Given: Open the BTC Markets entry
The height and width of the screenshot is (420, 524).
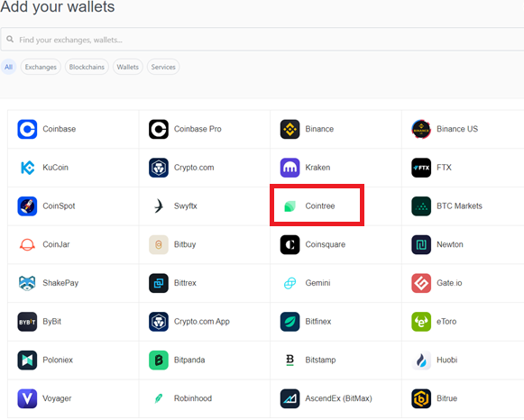Looking at the screenshot, I should click(463, 206).
